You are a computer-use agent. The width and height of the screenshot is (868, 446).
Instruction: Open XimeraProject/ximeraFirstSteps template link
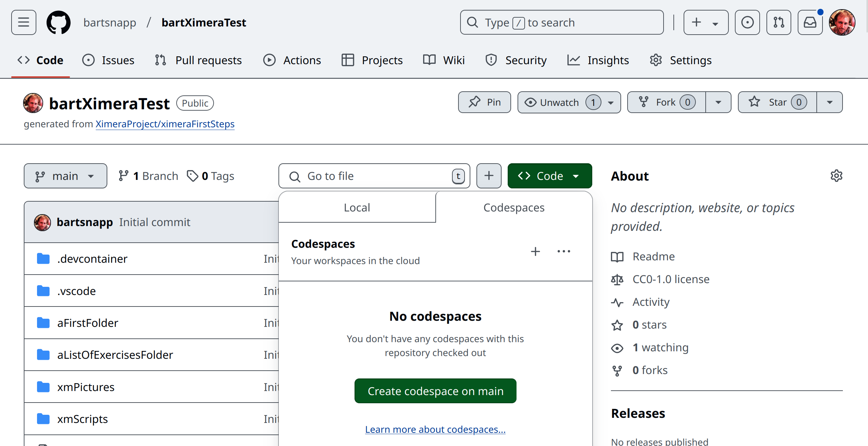(165, 124)
